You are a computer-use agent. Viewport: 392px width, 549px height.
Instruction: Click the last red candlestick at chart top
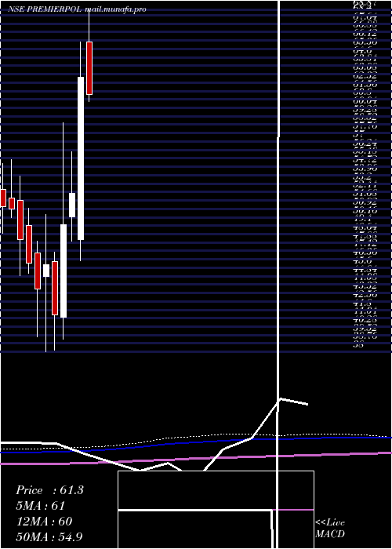(89, 68)
